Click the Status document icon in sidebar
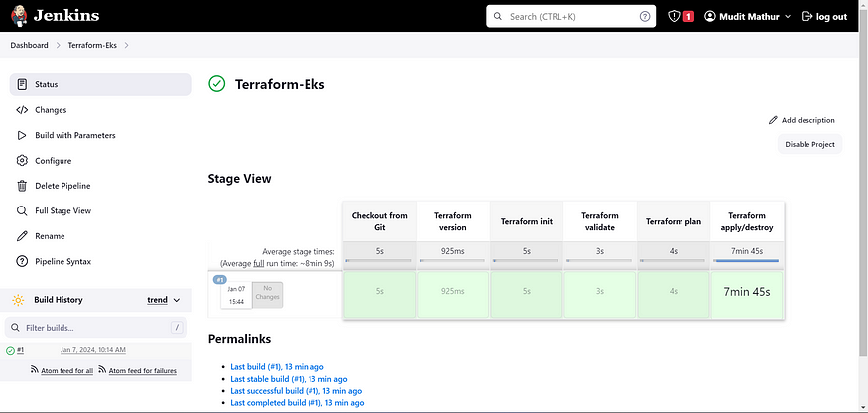This screenshot has height=413, width=868. [22, 84]
